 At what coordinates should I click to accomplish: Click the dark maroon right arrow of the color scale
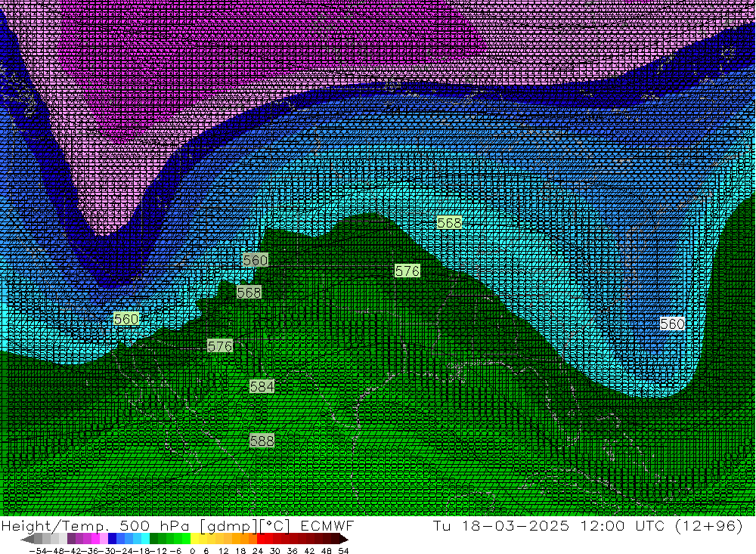click(x=344, y=539)
